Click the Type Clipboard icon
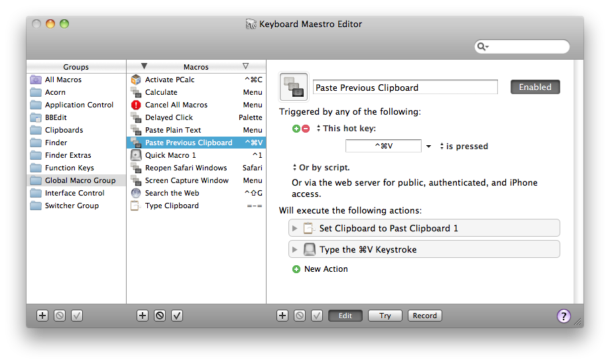Viewport: 610px width, 364px height. [x=135, y=206]
